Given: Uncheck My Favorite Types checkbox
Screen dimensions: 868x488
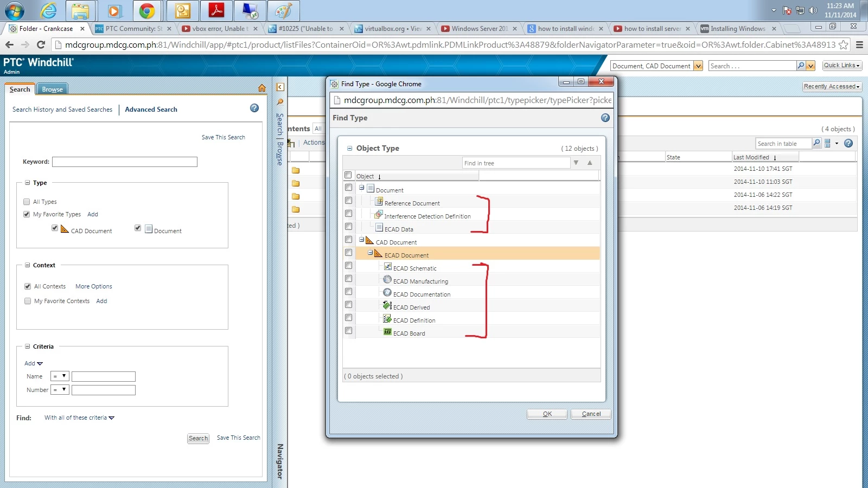Looking at the screenshot, I should [27, 214].
